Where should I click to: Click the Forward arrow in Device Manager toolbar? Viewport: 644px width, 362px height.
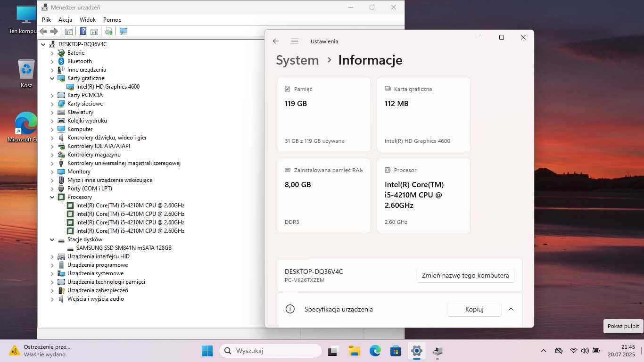tap(54, 31)
